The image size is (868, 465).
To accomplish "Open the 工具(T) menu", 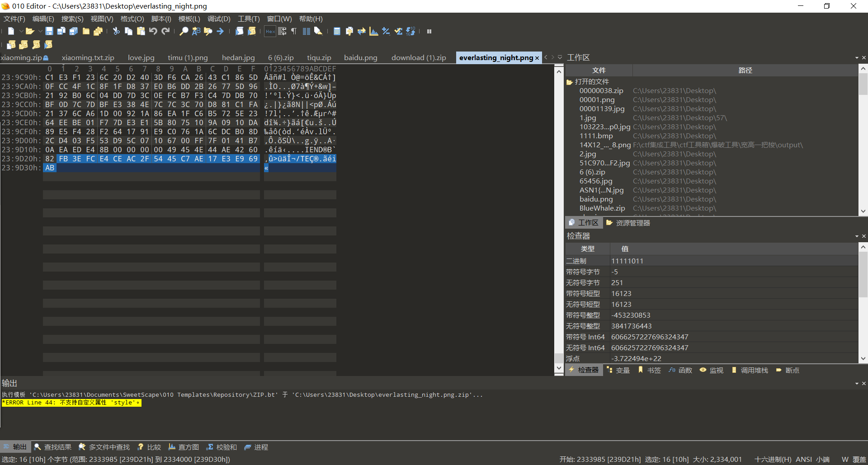I will [249, 19].
